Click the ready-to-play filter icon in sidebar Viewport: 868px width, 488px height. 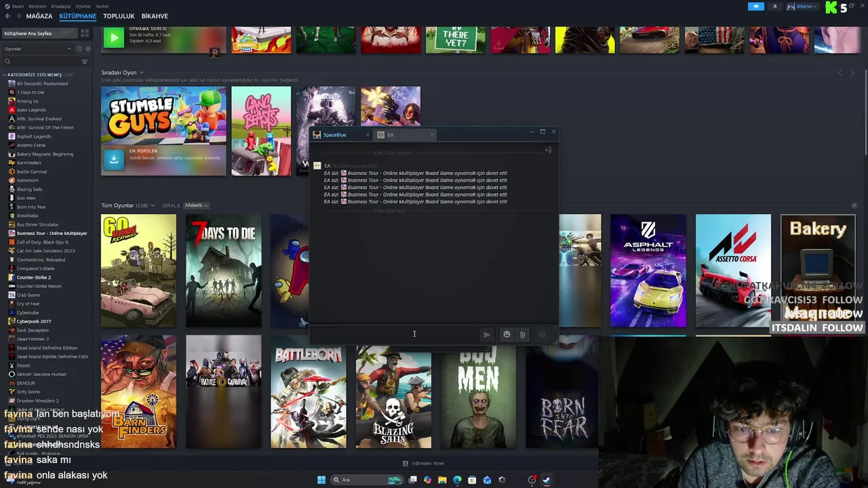coord(87,49)
